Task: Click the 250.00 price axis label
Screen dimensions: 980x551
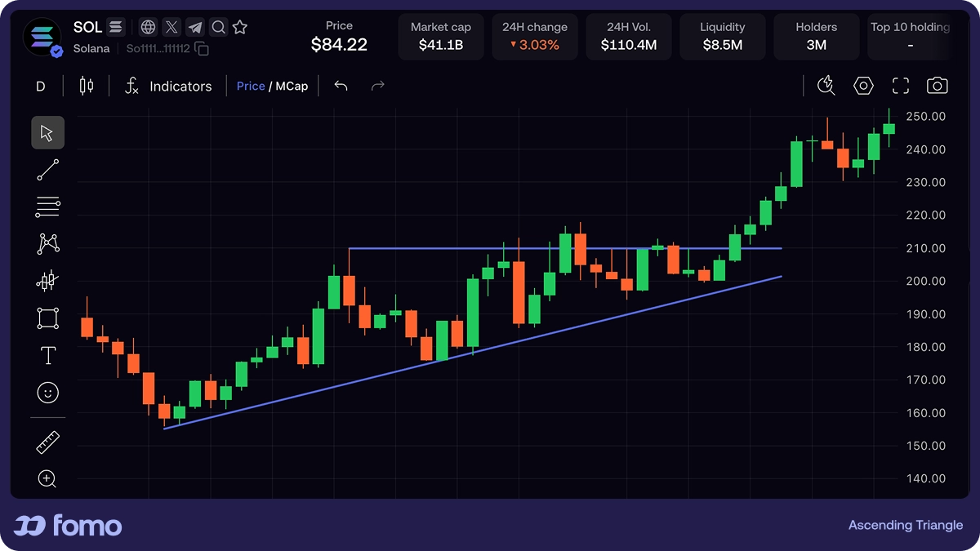Action: click(x=926, y=117)
